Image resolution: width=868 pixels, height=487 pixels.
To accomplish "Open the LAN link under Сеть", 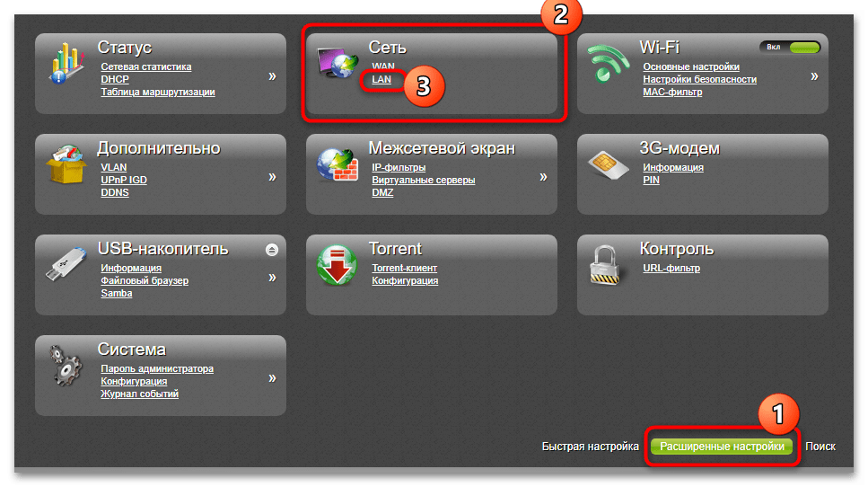I will [381, 79].
